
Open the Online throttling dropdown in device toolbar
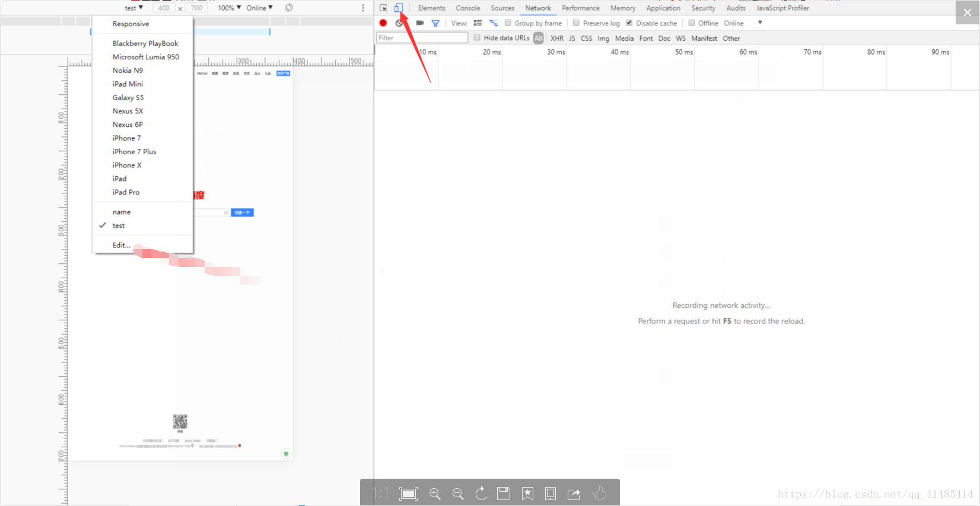[259, 8]
